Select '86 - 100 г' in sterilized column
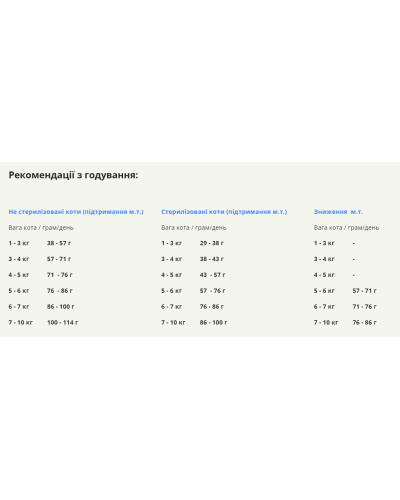 [213, 322]
